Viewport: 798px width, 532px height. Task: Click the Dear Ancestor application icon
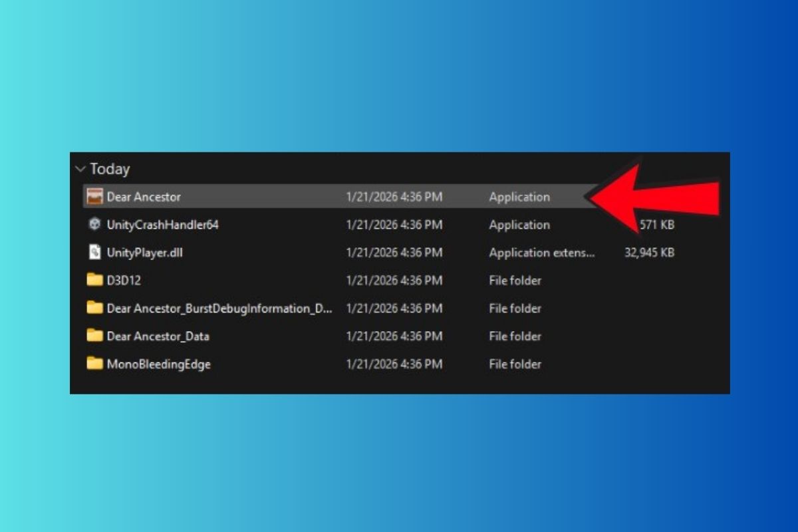[x=95, y=197]
